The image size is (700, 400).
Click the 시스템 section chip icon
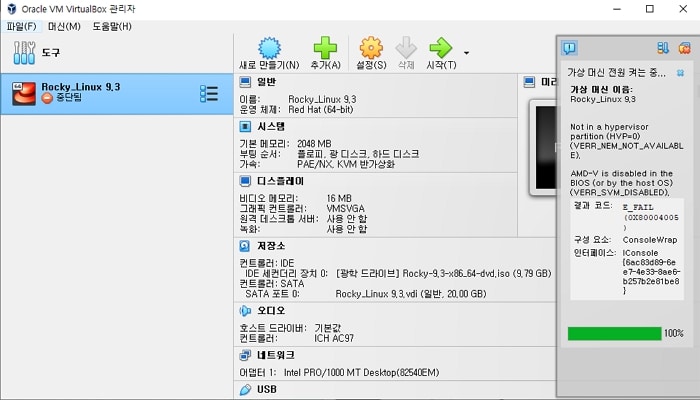tap(245, 127)
